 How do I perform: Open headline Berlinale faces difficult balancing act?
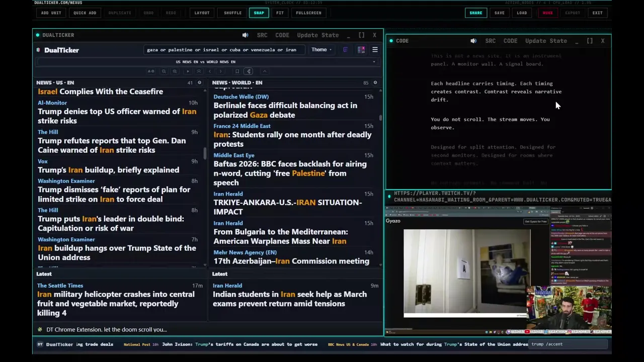click(x=285, y=110)
